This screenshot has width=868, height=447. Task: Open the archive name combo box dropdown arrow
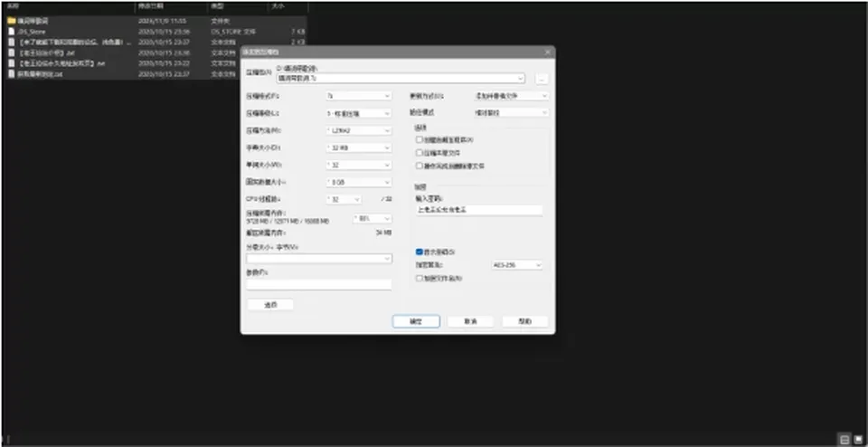(x=520, y=79)
